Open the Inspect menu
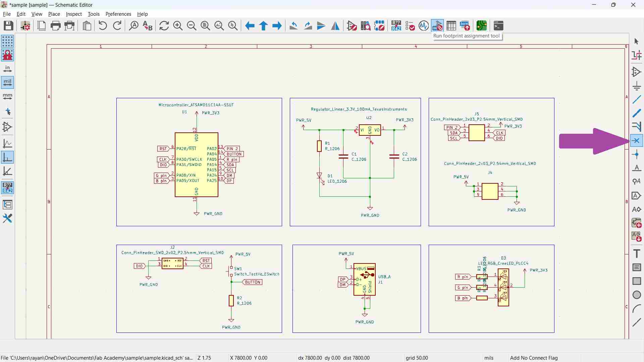This screenshot has height=362, width=644. (x=74, y=14)
